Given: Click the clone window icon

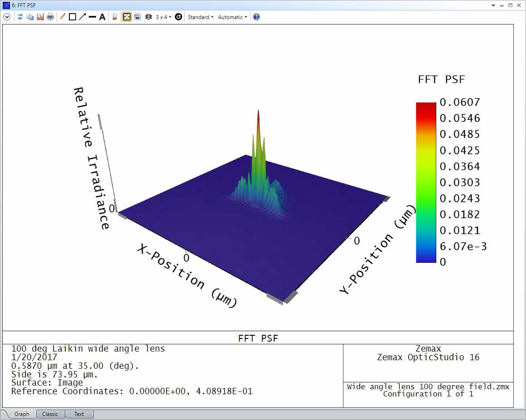Looking at the screenshot, I should [138, 17].
